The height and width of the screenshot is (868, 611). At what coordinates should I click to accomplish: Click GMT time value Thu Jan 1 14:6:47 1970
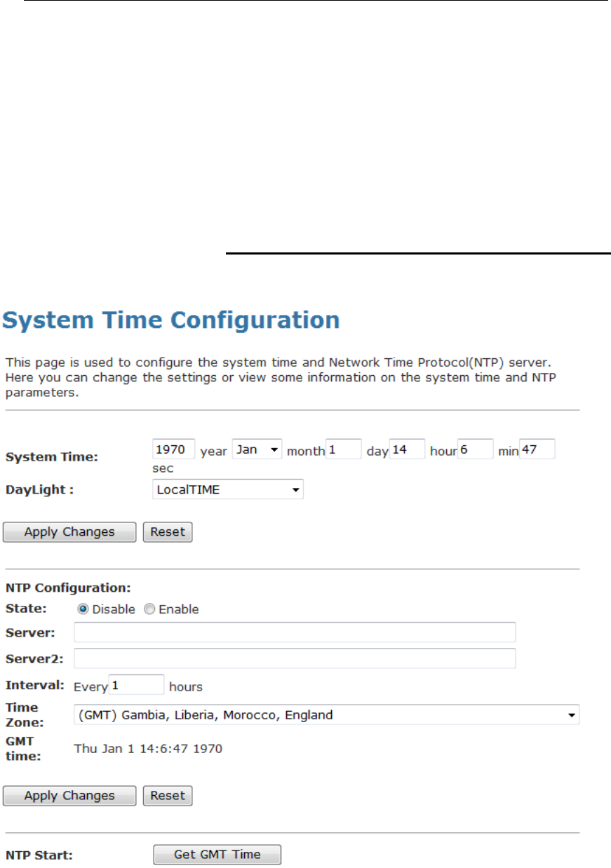pos(148,749)
